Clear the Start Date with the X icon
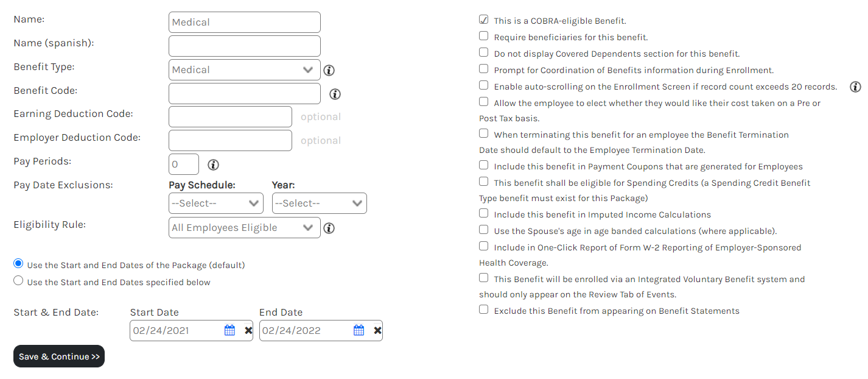This screenshot has width=868, height=379. click(x=248, y=330)
